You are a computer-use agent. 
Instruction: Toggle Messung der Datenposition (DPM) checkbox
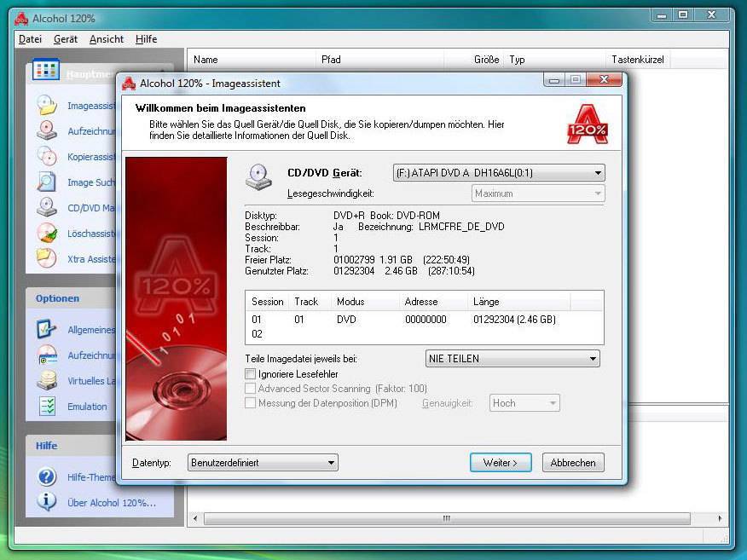pyautogui.click(x=250, y=403)
